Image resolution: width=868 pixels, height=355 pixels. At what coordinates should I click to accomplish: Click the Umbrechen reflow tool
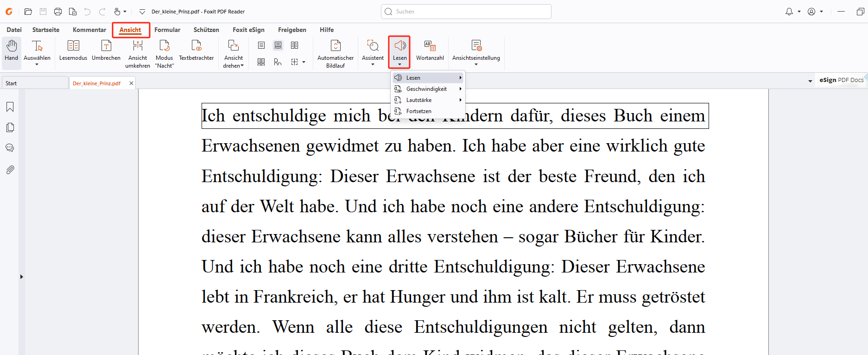pos(106,50)
